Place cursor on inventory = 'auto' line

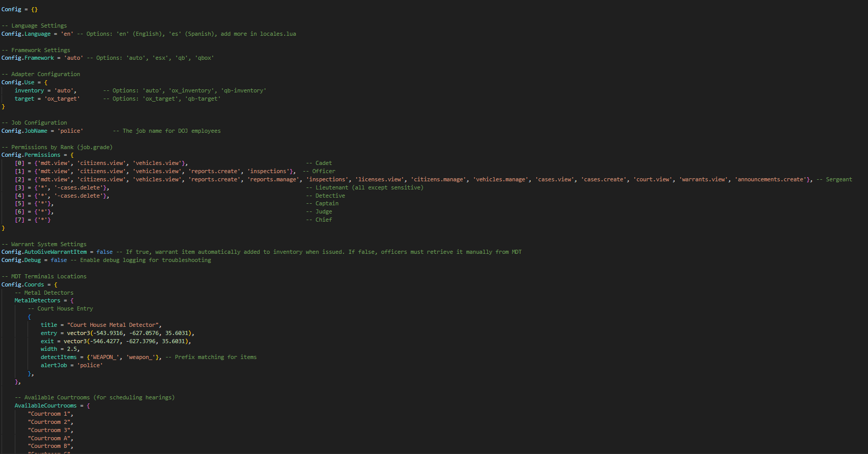pos(45,90)
